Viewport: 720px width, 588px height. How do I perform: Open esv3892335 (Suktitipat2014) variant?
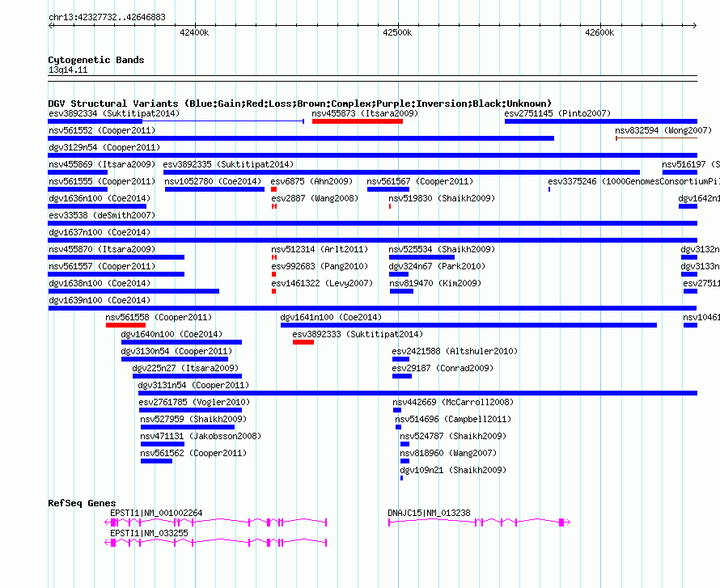228,164
